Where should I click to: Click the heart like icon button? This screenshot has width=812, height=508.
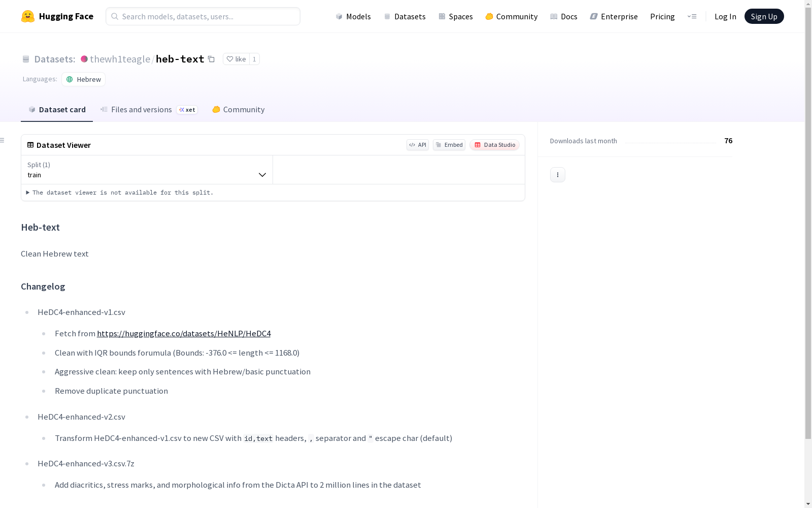tap(236, 59)
